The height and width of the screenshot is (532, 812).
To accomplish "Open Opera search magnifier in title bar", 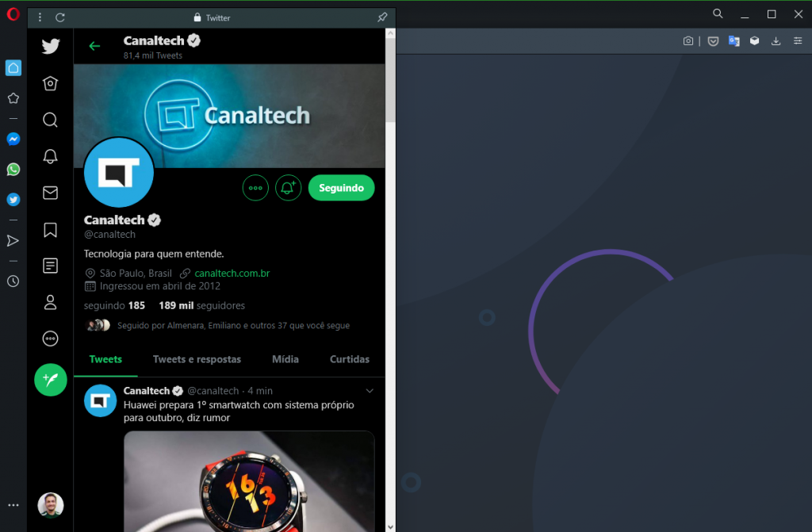I will point(718,14).
